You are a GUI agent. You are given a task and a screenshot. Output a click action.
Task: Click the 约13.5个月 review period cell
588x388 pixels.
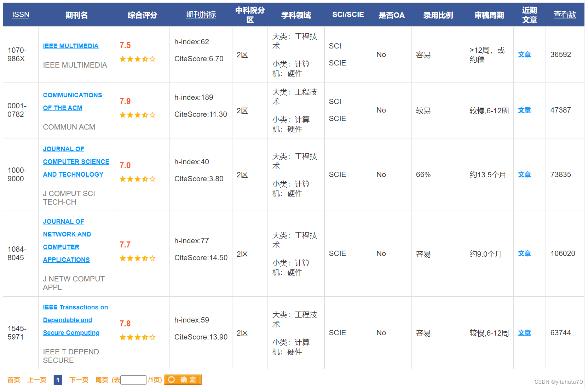488,175
